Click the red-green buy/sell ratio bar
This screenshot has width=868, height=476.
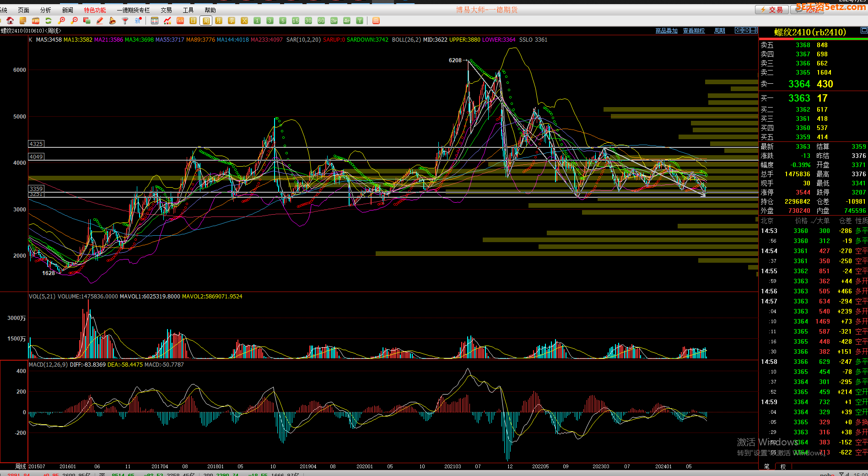point(813,39)
